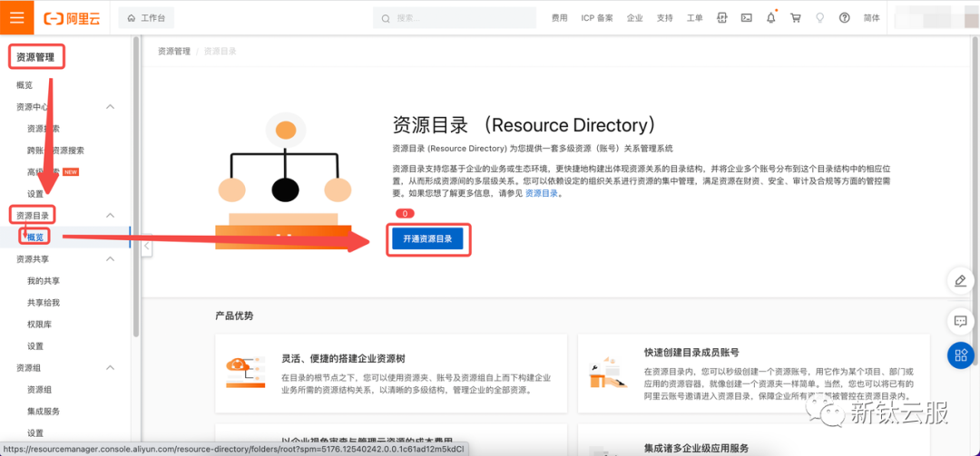Image resolution: width=980 pixels, height=456 pixels.
Task: Click 集成诸多企业级应用服务 card title
Action: (696, 449)
